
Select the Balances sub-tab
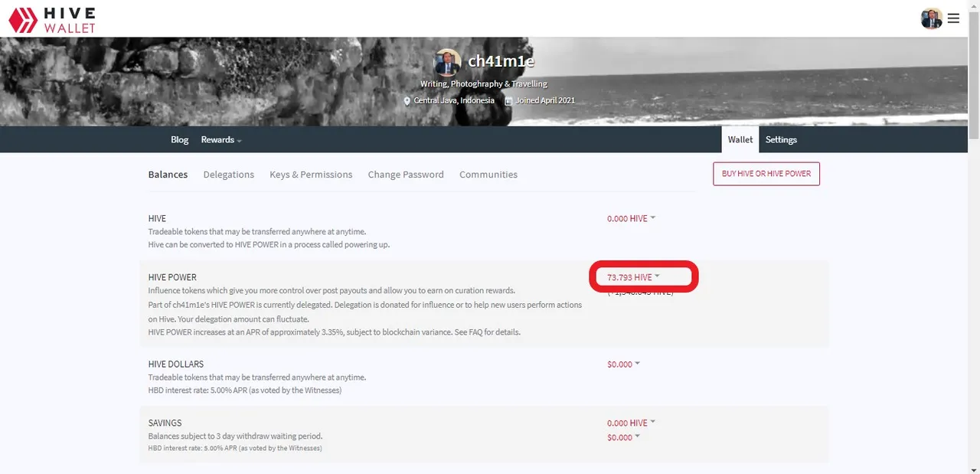(168, 174)
